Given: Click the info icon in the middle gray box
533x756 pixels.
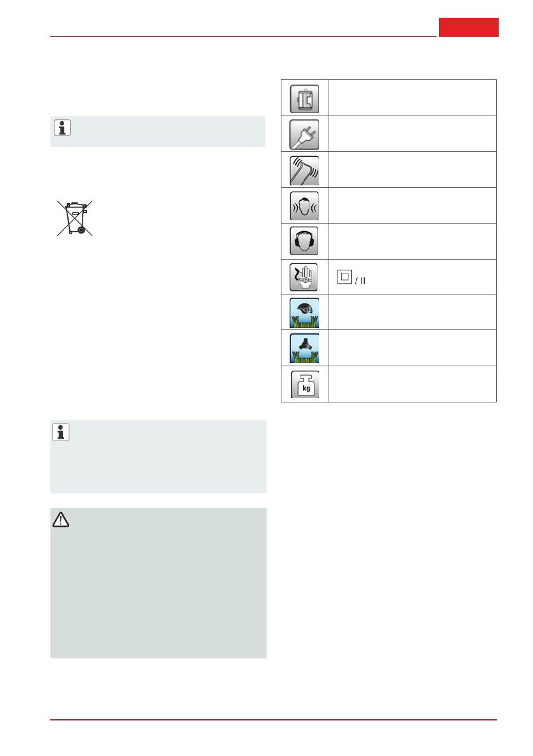Looking at the screenshot, I should (x=62, y=432).
